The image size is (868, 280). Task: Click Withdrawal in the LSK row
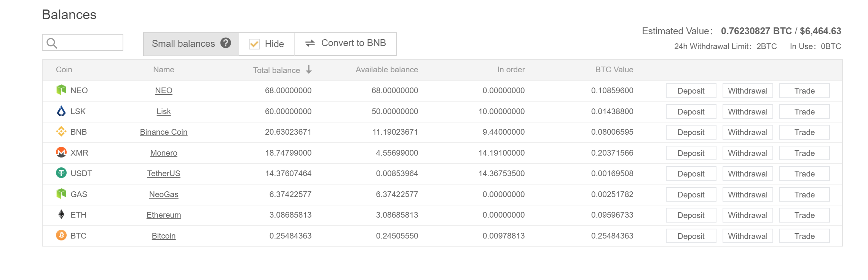pyautogui.click(x=748, y=111)
